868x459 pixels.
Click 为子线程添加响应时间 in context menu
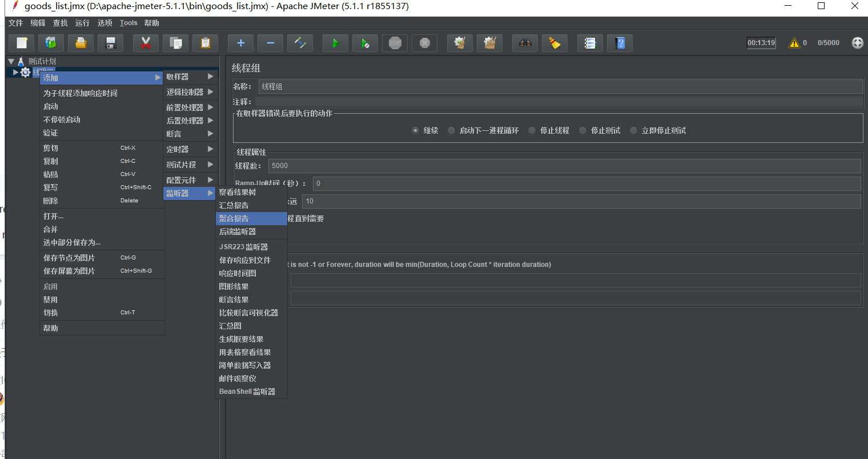click(102, 93)
